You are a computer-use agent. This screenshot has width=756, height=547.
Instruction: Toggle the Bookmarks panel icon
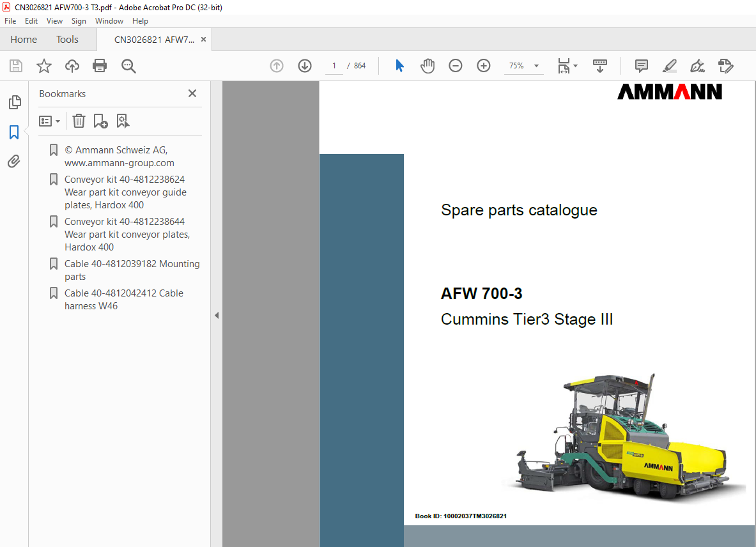(x=14, y=132)
